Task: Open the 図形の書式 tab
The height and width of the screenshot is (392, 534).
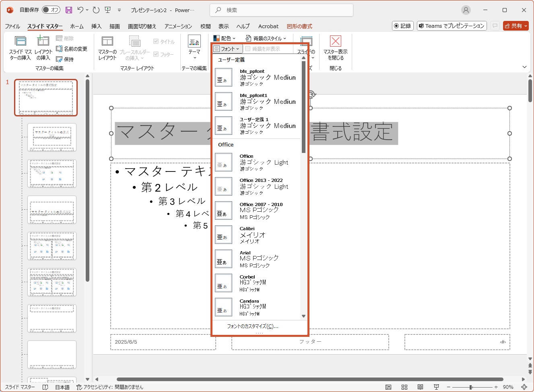Action: point(299,27)
